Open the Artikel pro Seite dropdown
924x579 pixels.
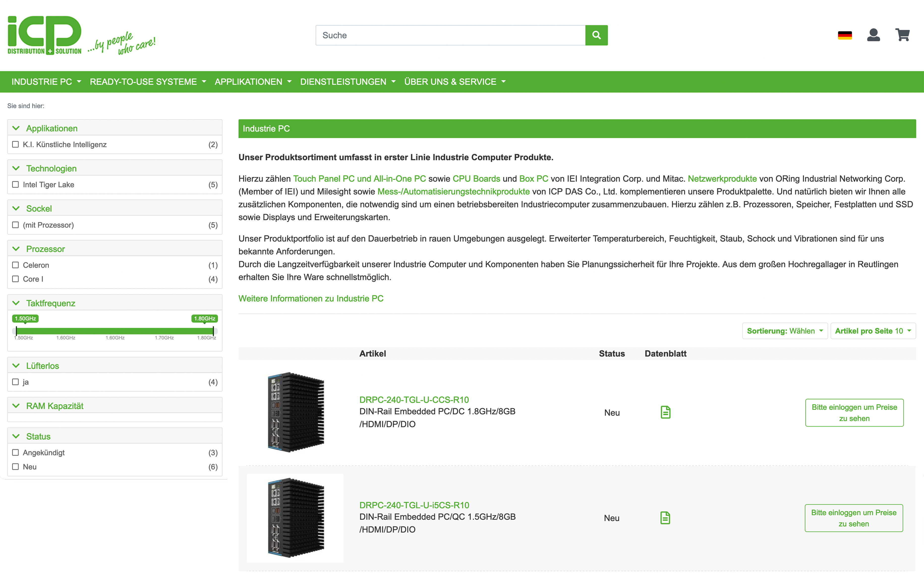click(x=873, y=331)
